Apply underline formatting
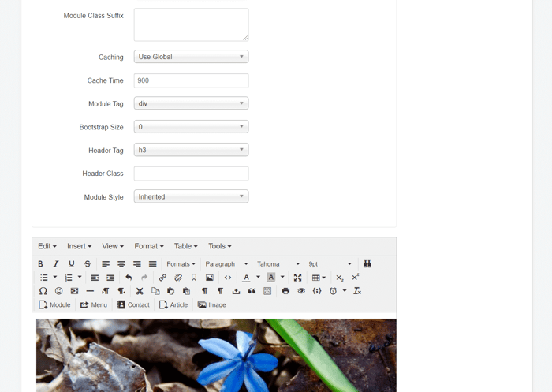Screen dimensions: 552x392 pos(72,263)
